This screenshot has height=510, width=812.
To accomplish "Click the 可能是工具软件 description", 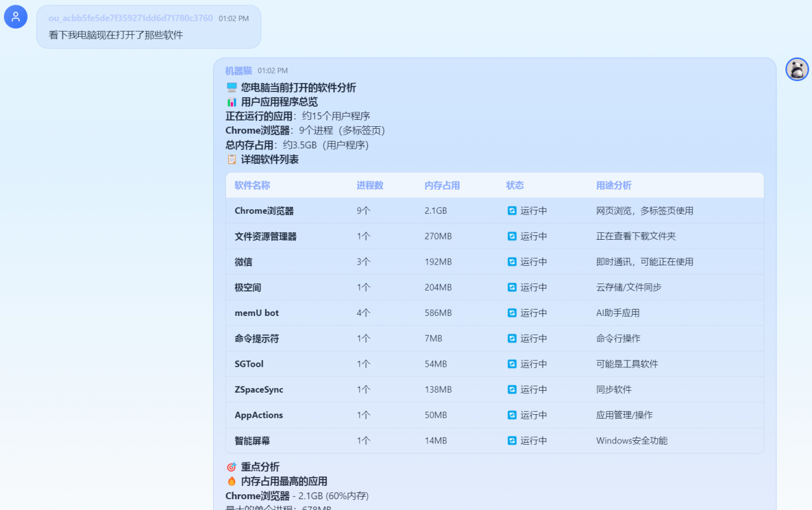I will [627, 364].
